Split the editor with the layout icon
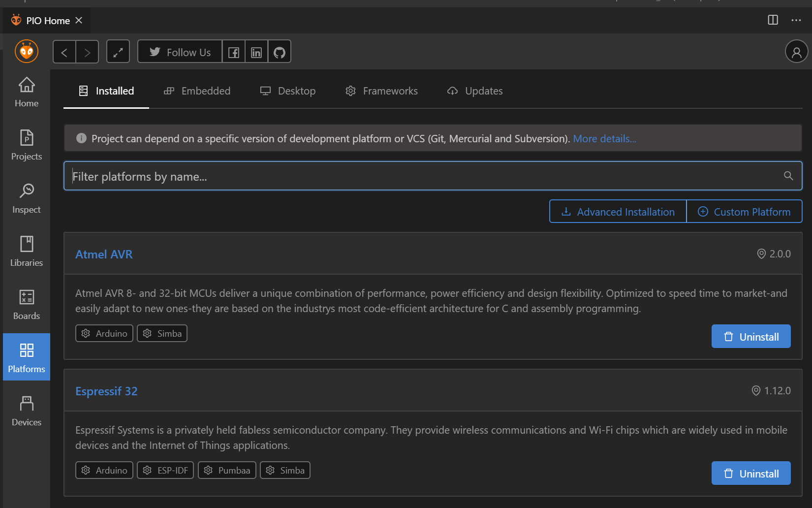This screenshot has width=812, height=508. pos(773,20)
